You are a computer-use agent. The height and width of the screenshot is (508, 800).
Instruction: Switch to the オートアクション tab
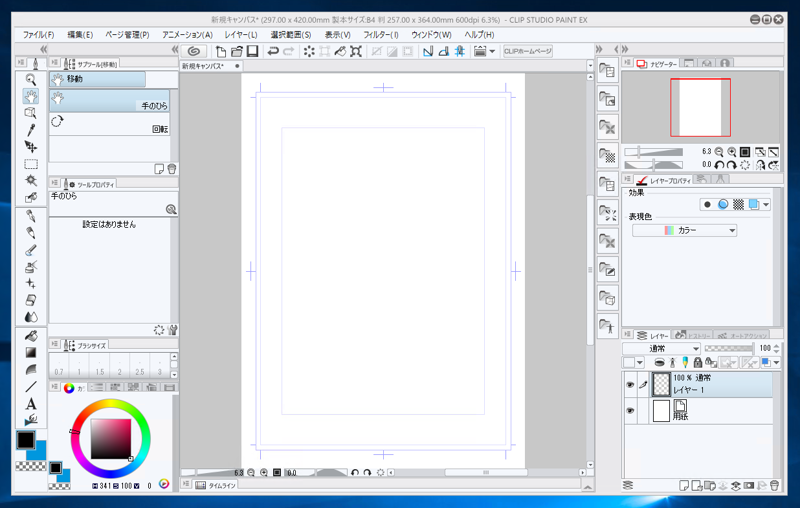coord(741,335)
